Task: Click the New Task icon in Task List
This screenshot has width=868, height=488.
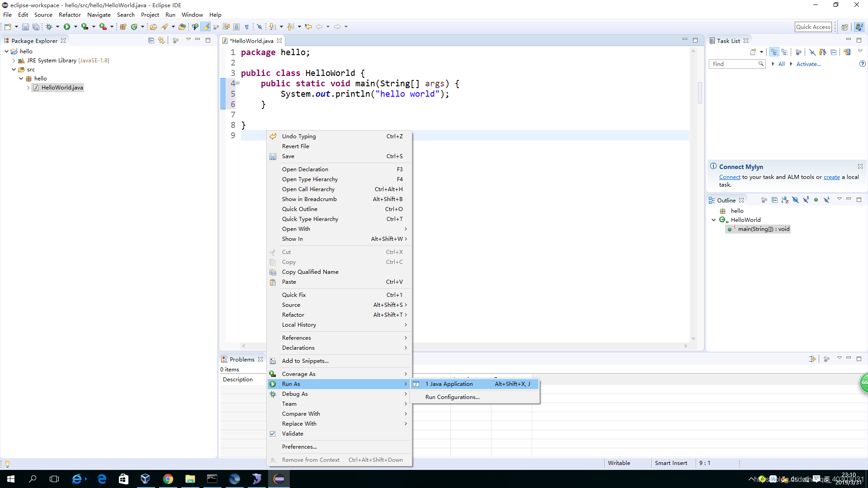Action: tap(753, 52)
